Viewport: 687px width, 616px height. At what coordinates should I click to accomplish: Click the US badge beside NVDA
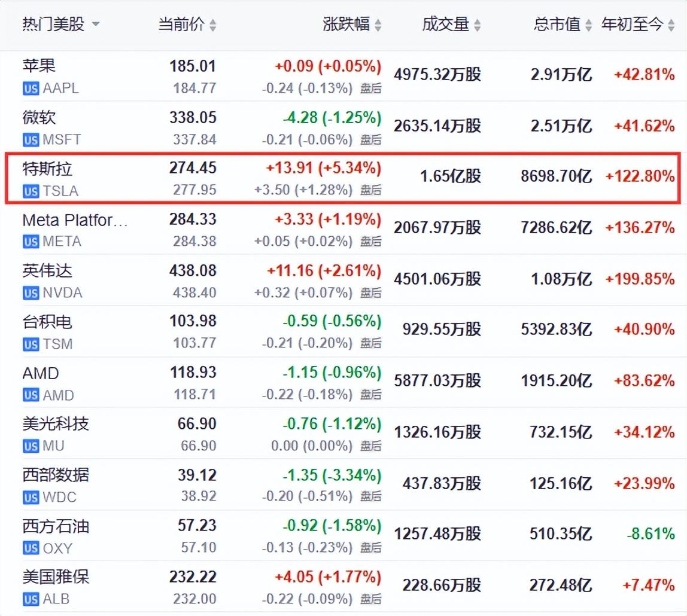tap(31, 293)
